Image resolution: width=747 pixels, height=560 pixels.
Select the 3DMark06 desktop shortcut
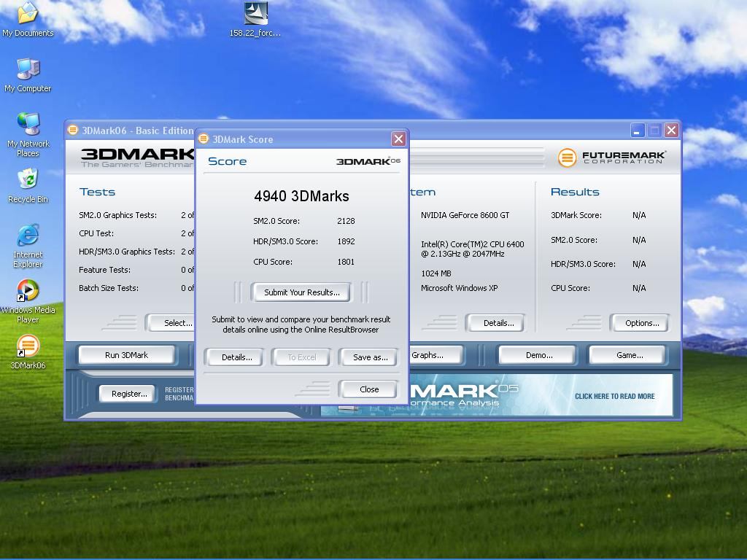click(x=28, y=352)
